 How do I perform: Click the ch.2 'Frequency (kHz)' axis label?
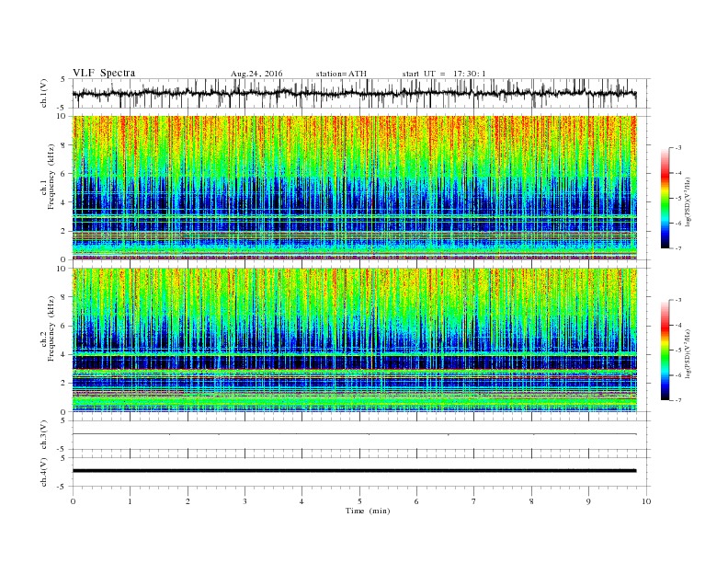(x=50, y=329)
